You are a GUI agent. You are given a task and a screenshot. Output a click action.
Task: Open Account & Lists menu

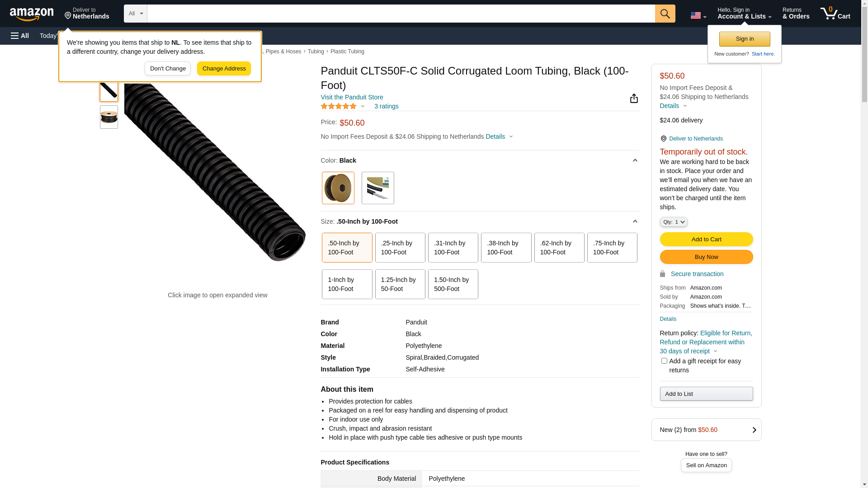(744, 14)
